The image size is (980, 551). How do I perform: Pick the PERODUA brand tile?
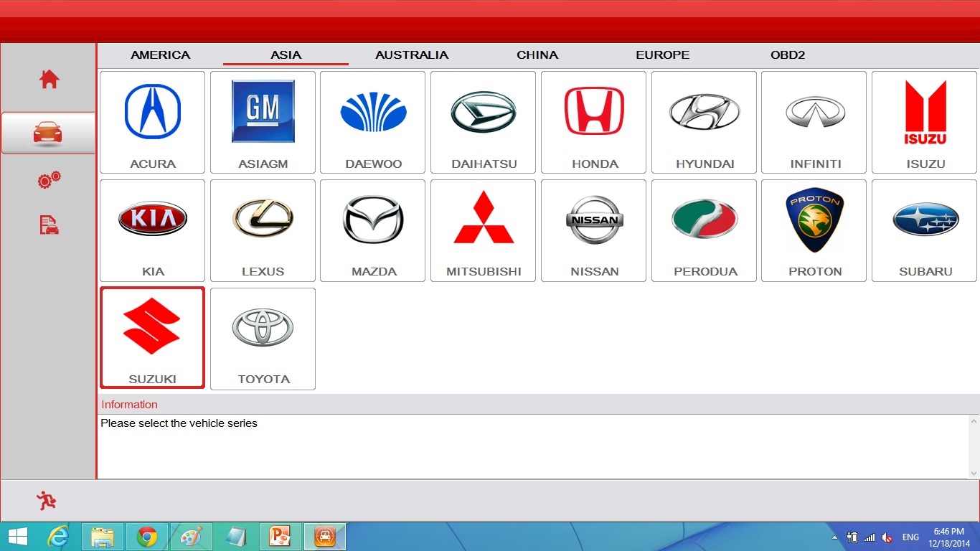pyautogui.click(x=705, y=230)
